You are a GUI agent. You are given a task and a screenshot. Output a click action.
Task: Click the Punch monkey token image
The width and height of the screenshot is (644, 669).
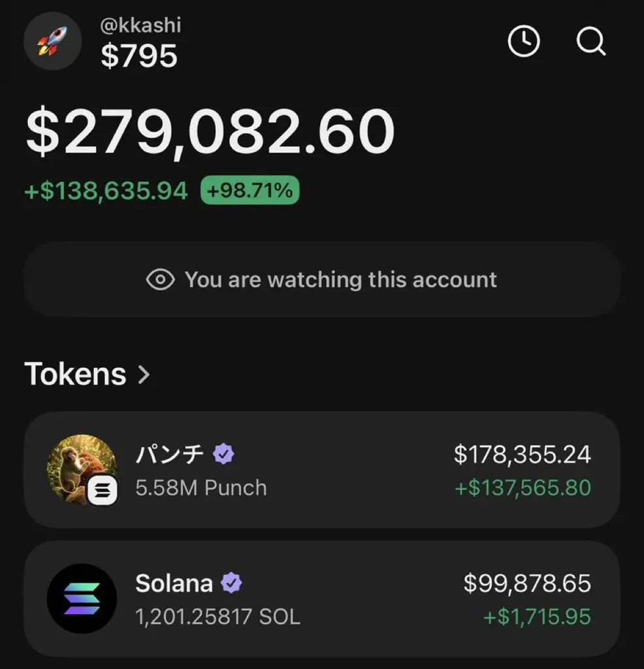point(82,470)
